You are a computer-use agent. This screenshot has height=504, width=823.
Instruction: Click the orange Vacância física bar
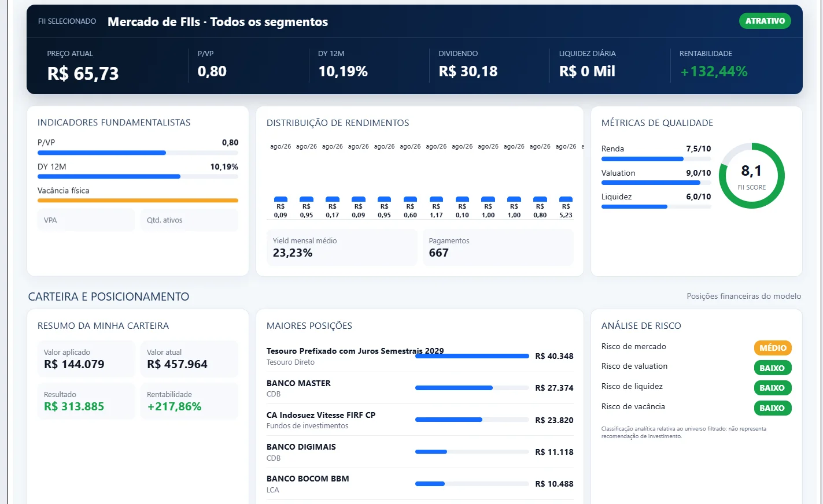click(138, 201)
